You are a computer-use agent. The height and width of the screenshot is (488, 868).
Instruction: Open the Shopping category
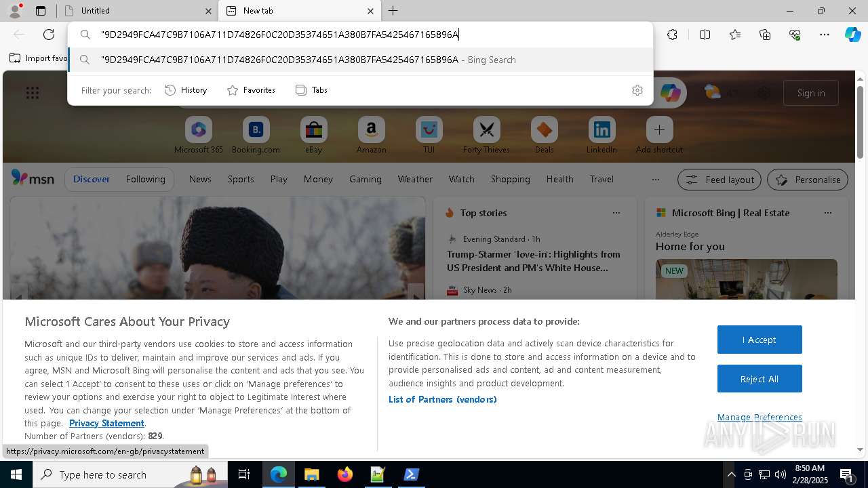pyautogui.click(x=511, y=179)
